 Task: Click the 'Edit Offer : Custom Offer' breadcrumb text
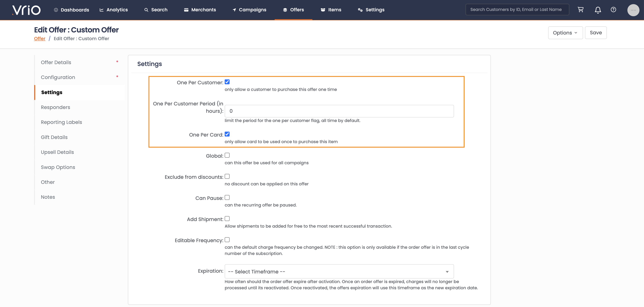coord(81,38)
